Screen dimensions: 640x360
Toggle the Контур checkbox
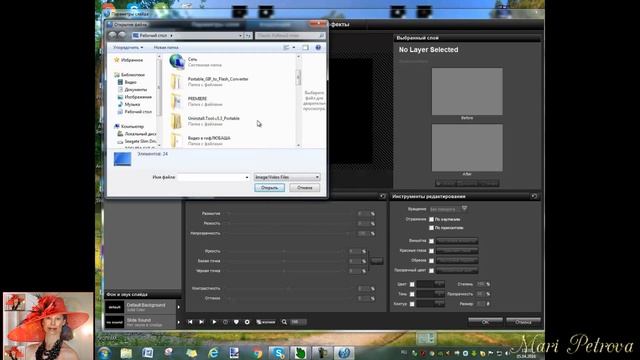point(412,304)
